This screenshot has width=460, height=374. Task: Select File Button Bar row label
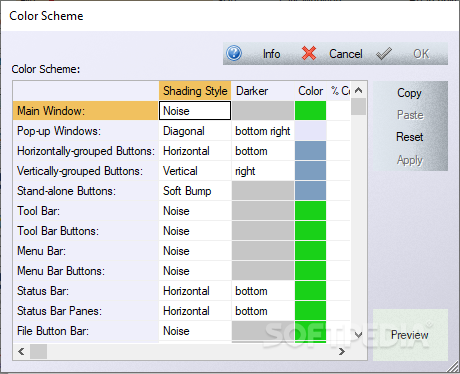click(85, 331)
